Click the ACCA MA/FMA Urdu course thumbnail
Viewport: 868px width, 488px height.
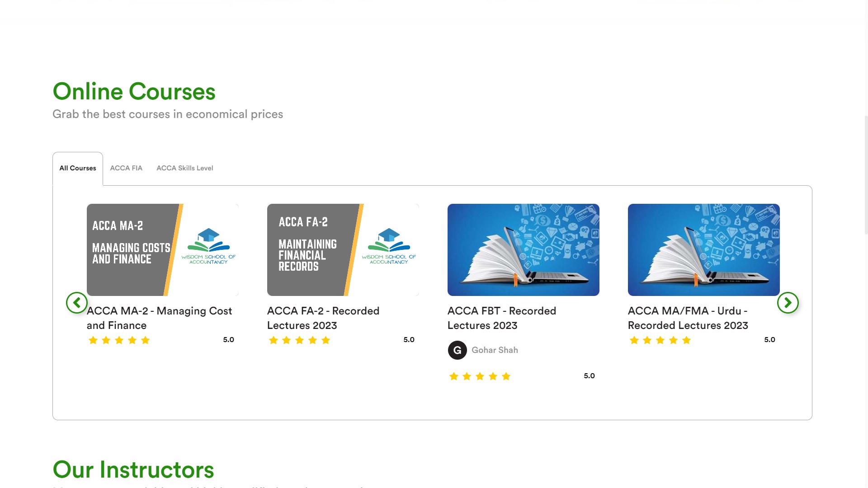[703, 250]
